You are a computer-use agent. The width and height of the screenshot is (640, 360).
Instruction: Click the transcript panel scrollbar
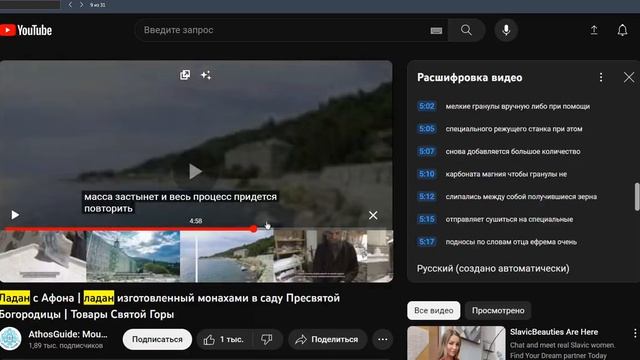[x=637, y=197]
